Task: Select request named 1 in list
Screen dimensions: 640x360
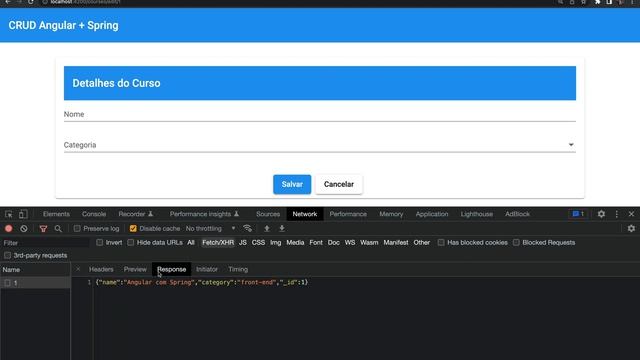Action: point(35,283)
